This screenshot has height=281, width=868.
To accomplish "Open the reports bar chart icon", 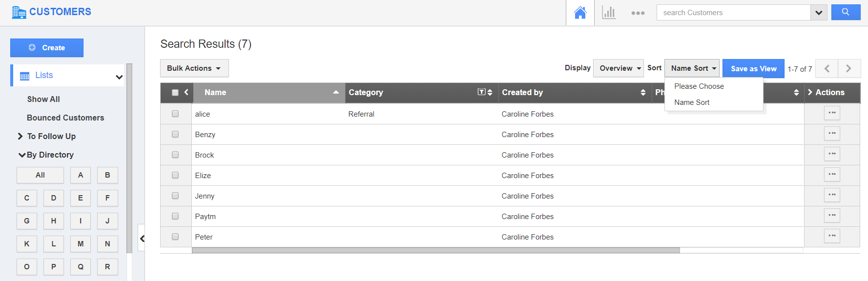I will click(x=609, y=13).
